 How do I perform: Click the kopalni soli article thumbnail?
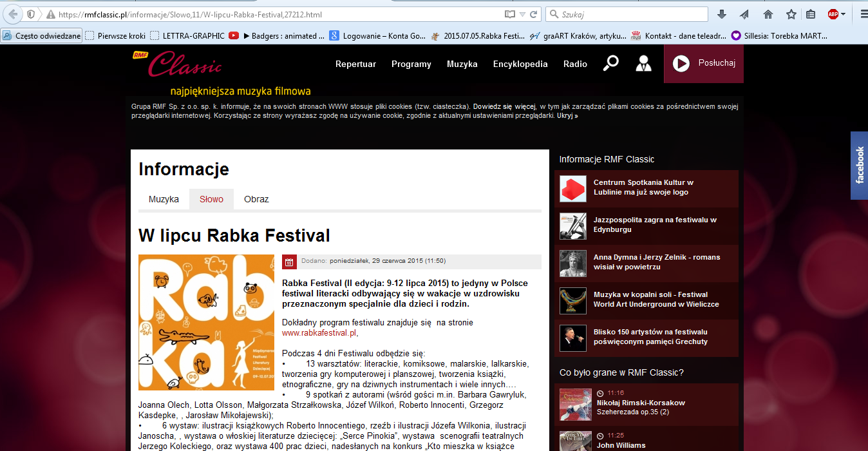coord(573,301)
